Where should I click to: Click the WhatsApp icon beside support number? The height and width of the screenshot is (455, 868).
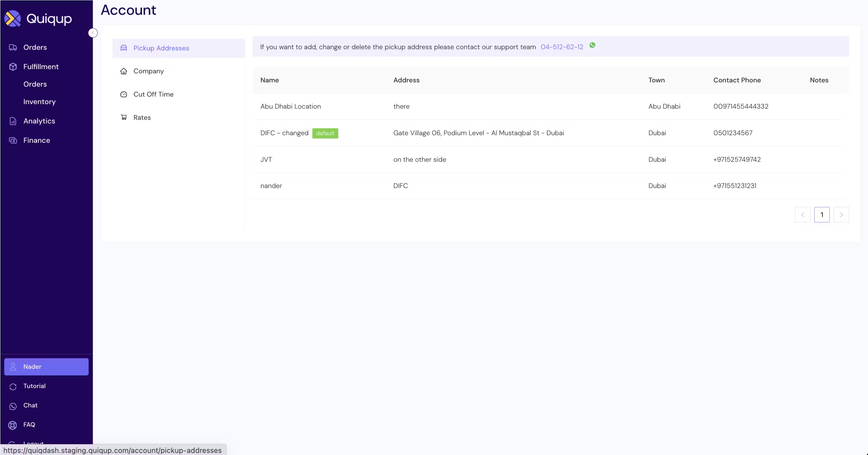(x=592, y=45)
